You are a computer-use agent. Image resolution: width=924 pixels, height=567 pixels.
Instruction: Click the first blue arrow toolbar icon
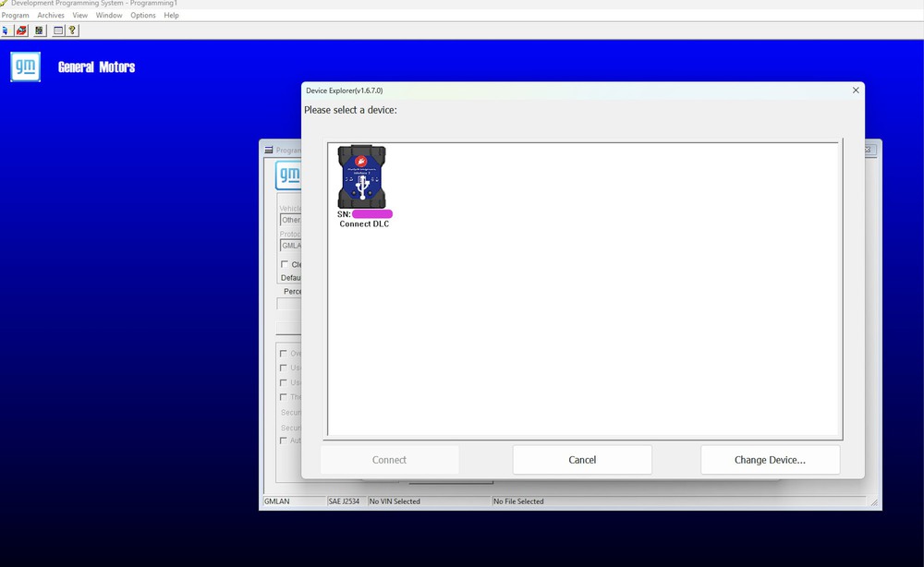tap(6, 30)
